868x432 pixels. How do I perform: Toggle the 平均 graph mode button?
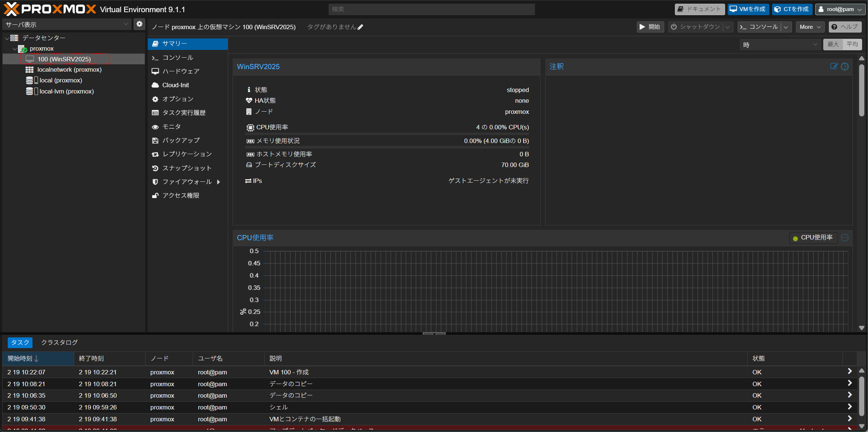[852, 44]
